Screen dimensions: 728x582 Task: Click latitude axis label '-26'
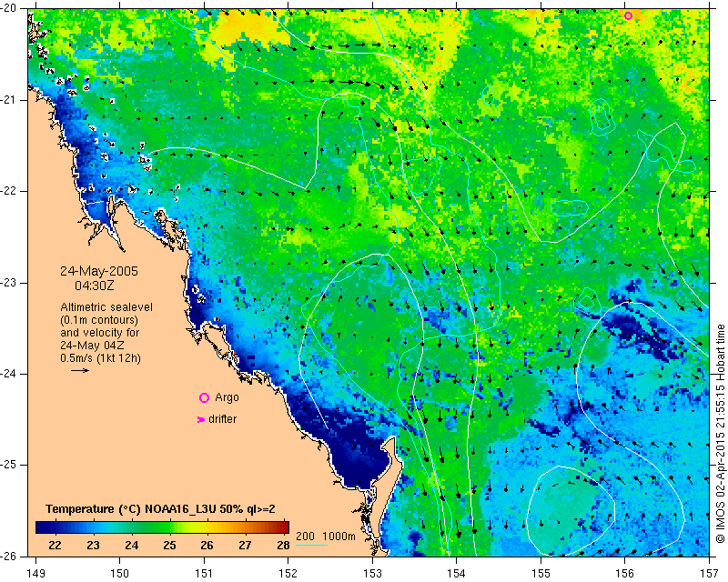(x=9, y=557)
